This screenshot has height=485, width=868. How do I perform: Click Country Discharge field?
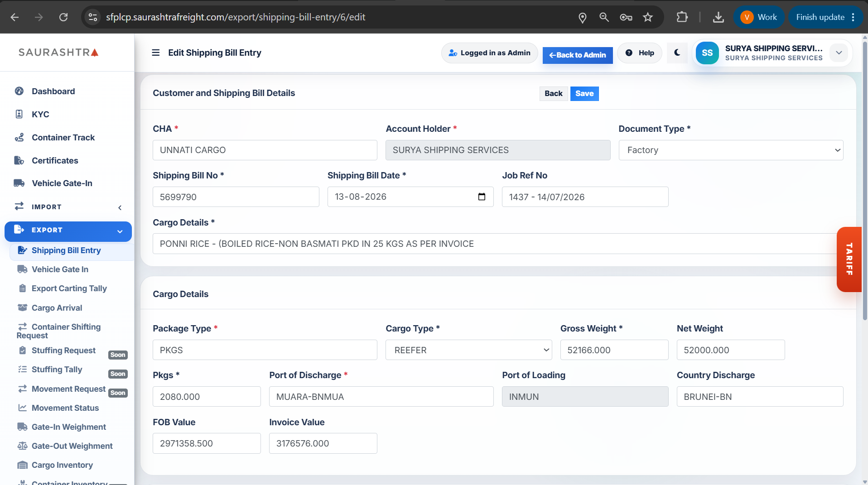pos(760,397)
